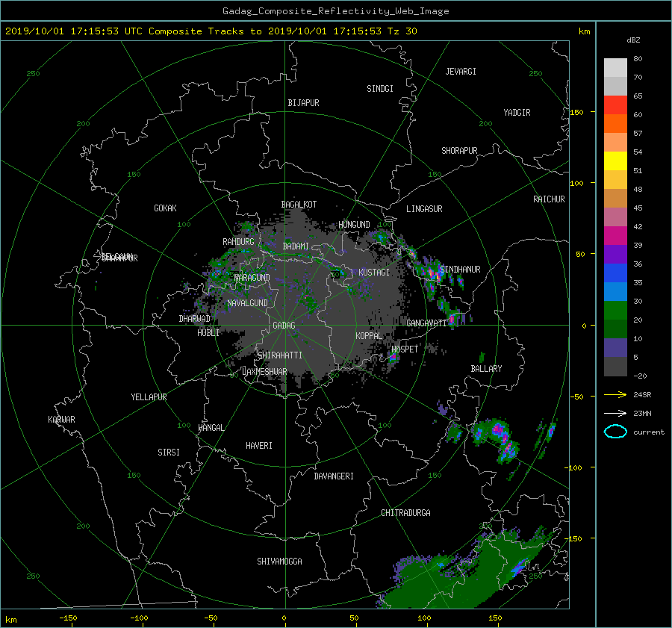Click the DAVANGERI city label

334,476
